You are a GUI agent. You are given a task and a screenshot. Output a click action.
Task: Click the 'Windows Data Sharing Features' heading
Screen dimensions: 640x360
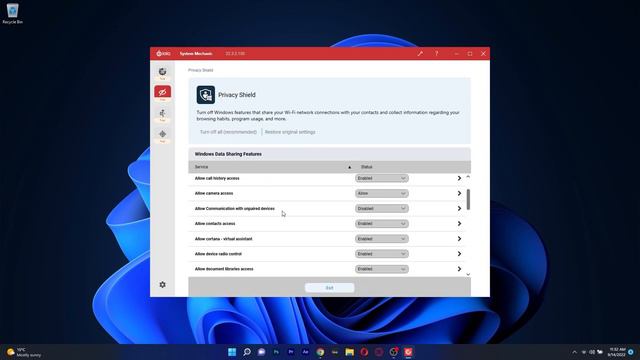click(x=228, y=154)
